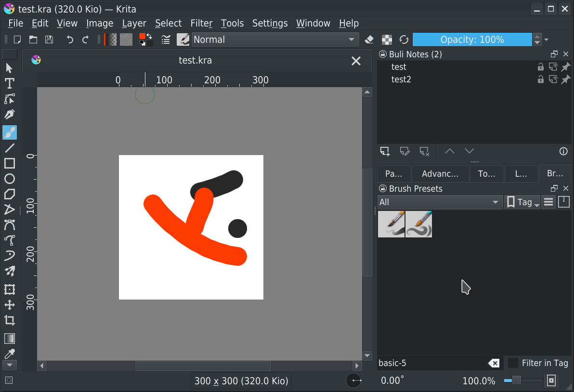Select the Ellipse tool

click(x=9, y=179)
